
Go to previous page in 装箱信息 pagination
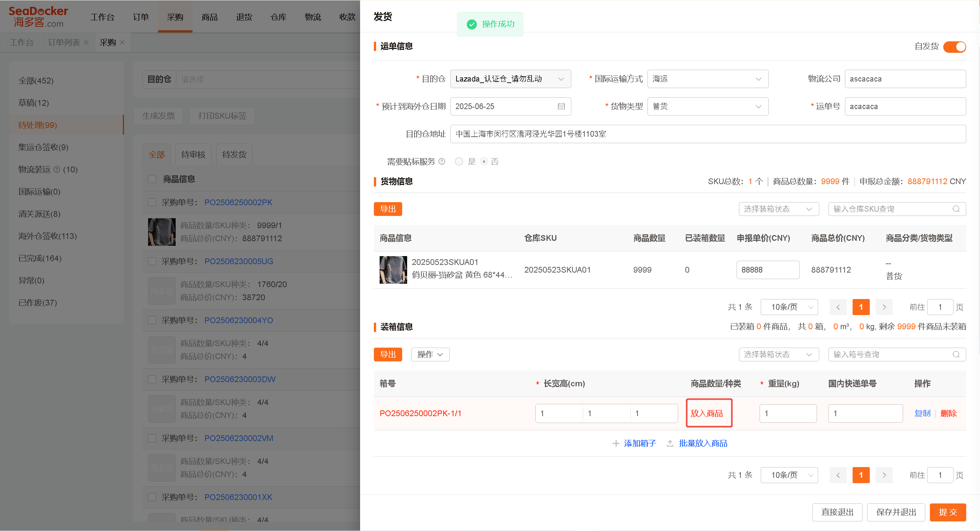click(838, 475)
